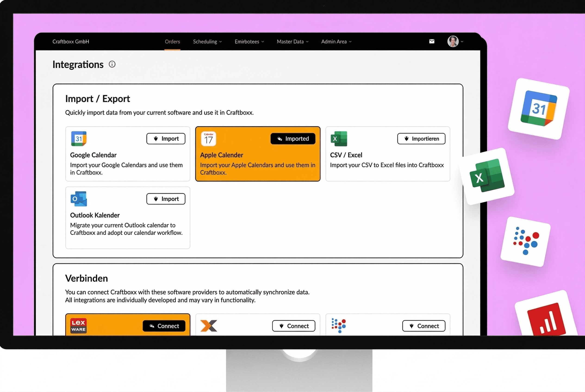Click Import button for Google Calendar

166,139
